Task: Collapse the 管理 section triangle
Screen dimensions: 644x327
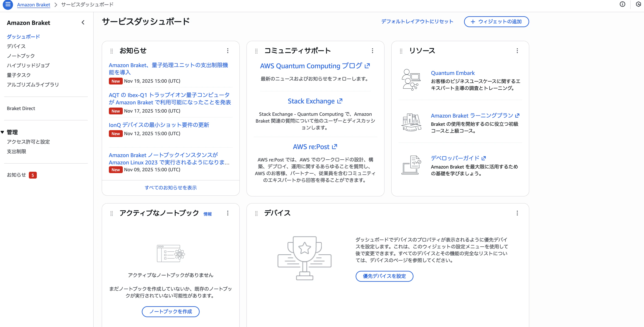Action: (x=3, y=132)
